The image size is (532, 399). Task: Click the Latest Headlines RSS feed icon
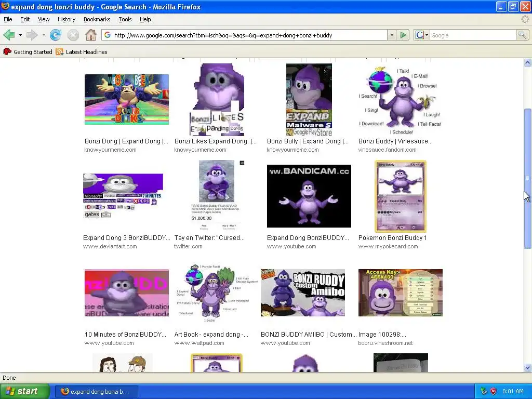pos(60,51)
